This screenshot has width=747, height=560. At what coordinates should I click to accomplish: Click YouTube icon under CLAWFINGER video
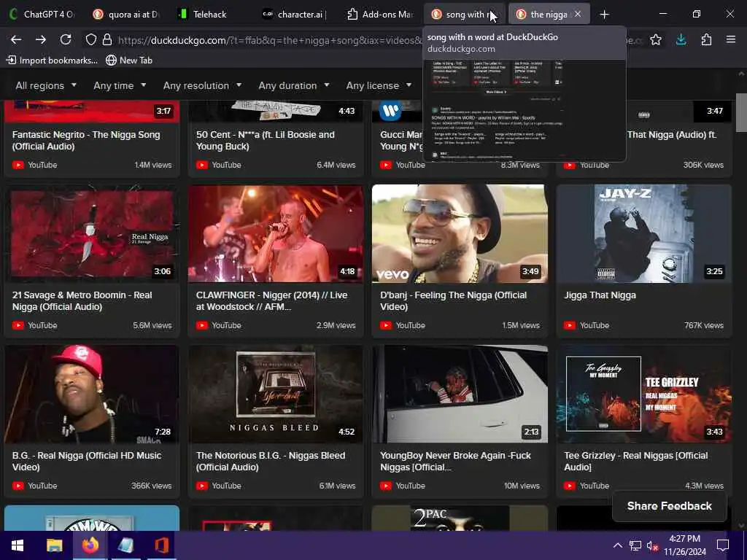coord(202,325)
